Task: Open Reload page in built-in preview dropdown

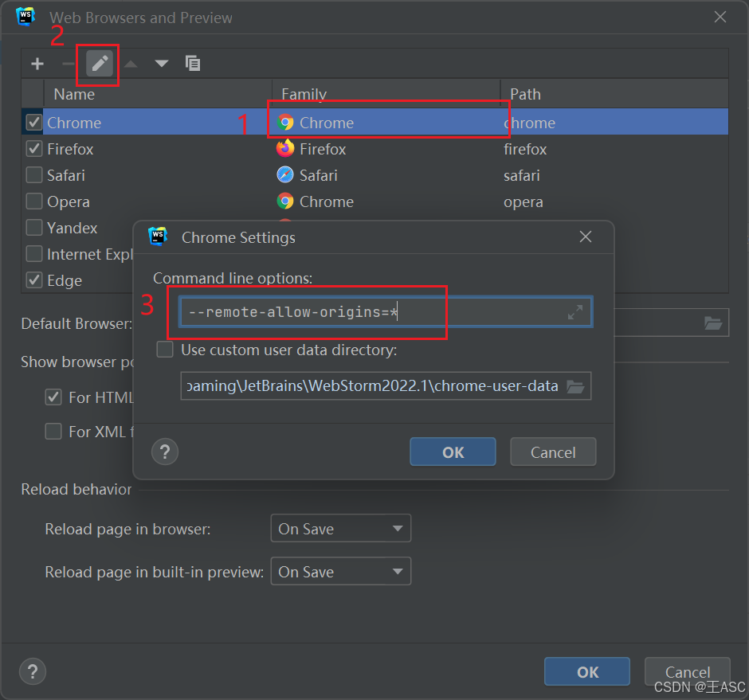Action: [340, 572]
